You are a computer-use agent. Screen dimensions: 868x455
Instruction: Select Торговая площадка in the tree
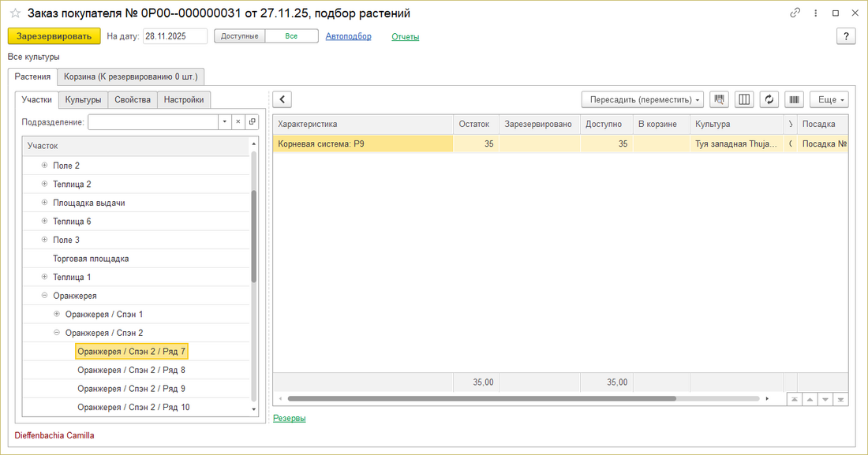coord(91,259)
